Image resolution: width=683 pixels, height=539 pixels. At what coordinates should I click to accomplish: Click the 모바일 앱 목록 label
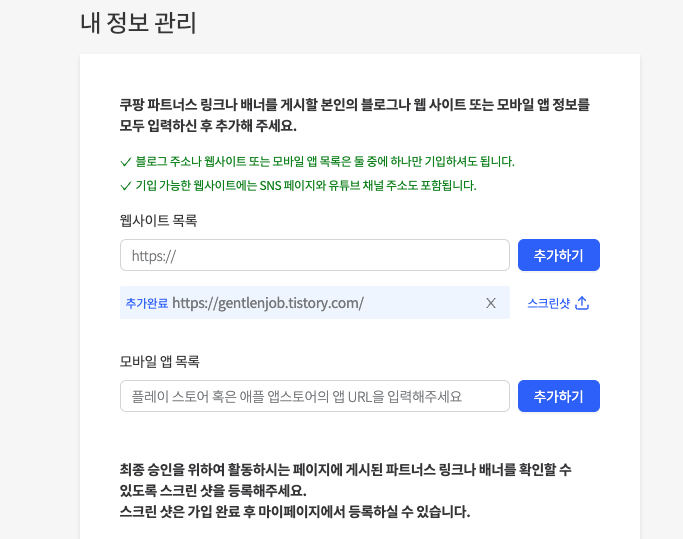point(159,361)
